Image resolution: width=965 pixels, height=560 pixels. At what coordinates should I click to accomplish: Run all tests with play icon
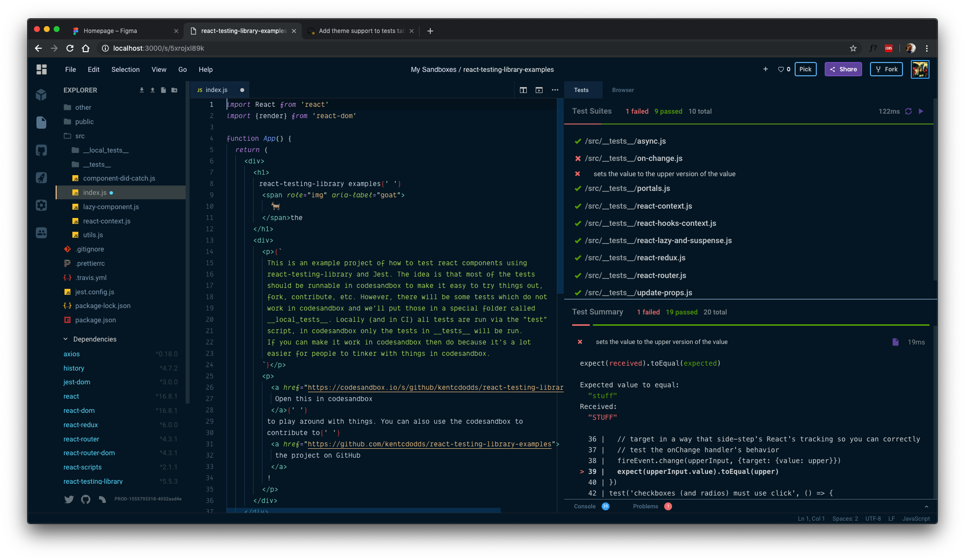(921, 111)
